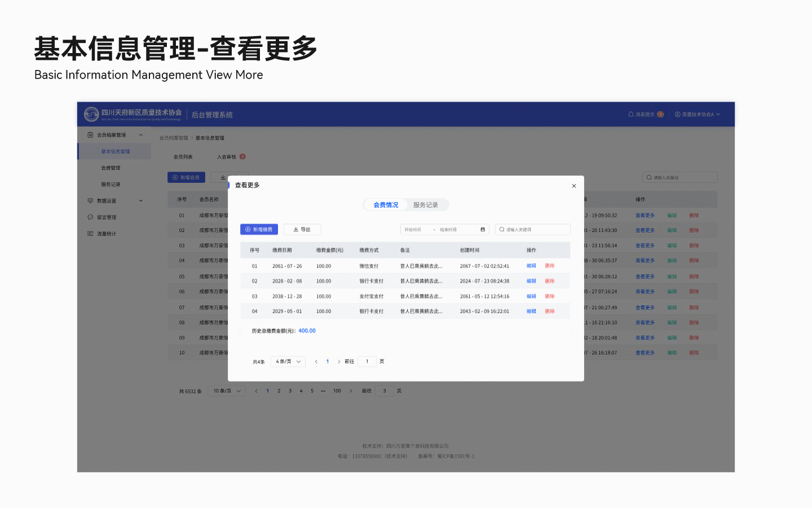Image resolution: width=812 pixels, height=508 pixels.
Task: Click the 数据运营 sidebar icon
Action: (x=90, y=201)
